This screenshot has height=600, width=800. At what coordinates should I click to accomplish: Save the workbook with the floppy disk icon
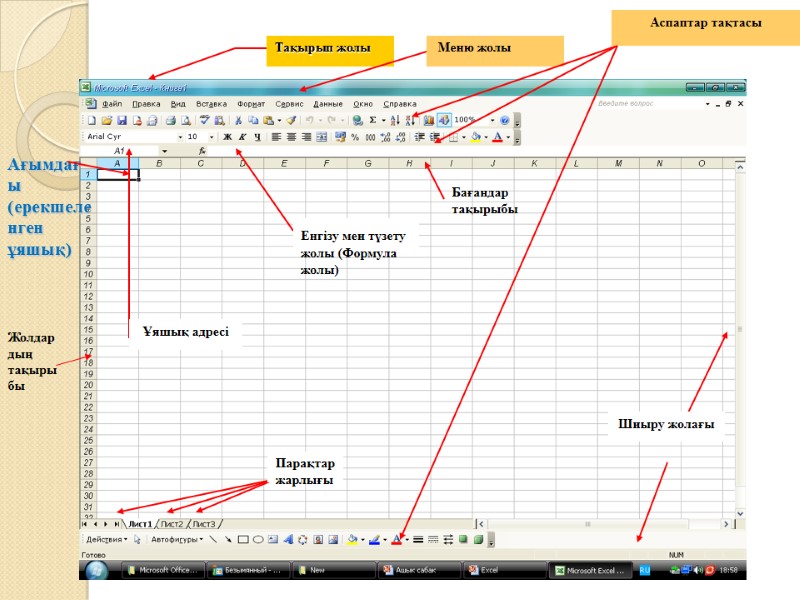click(x=121, y=120)
